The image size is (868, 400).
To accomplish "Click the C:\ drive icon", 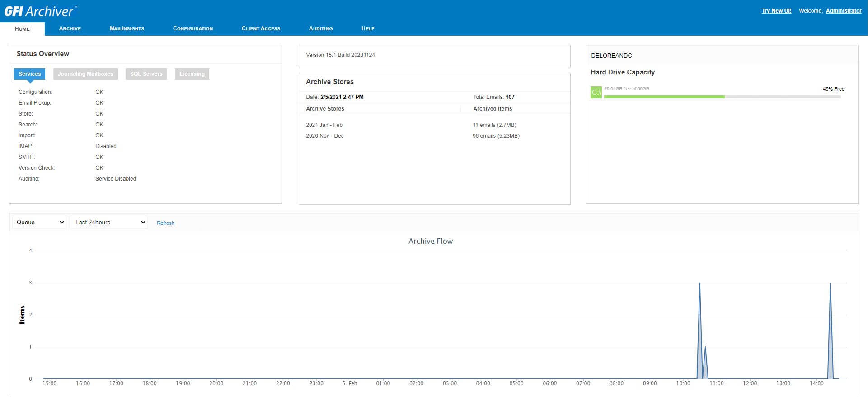I will click(x=596, y=93).
